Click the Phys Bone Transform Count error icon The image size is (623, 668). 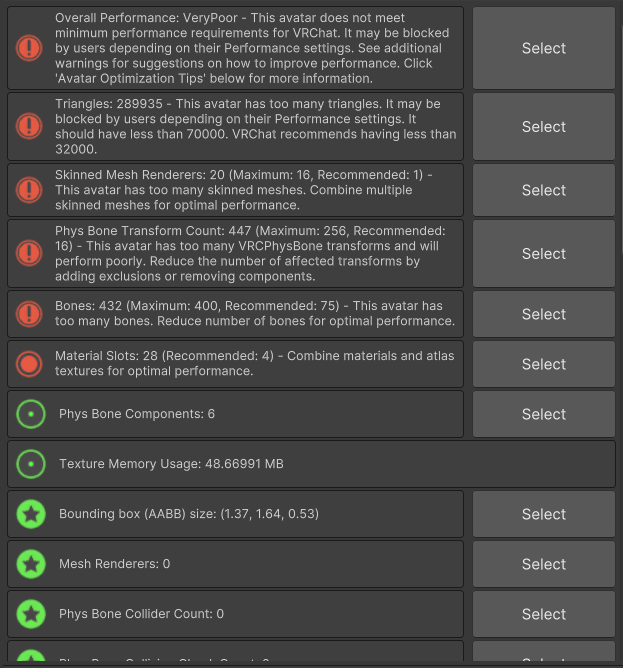pyautogui.click(x=30, y=254)
